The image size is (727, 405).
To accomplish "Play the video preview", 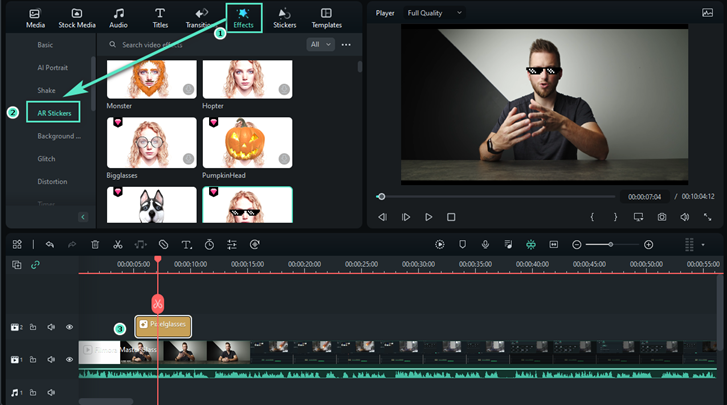I will coord(428,217).
